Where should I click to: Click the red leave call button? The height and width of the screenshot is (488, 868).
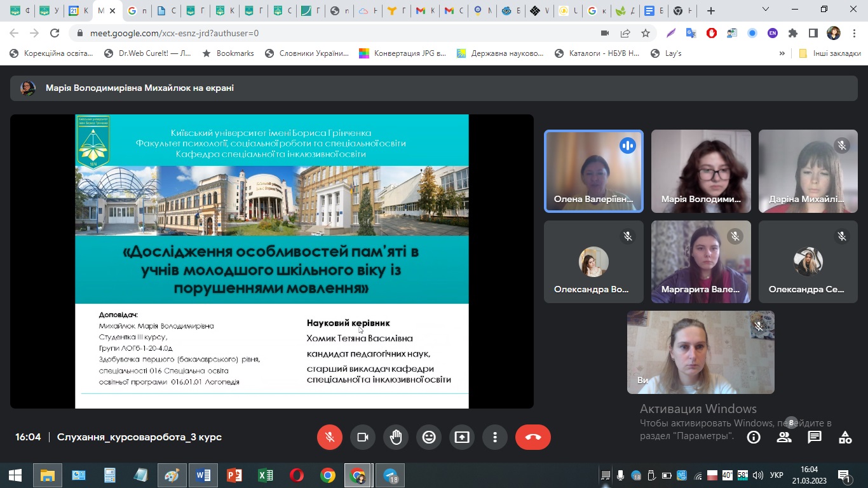[532, 437]
